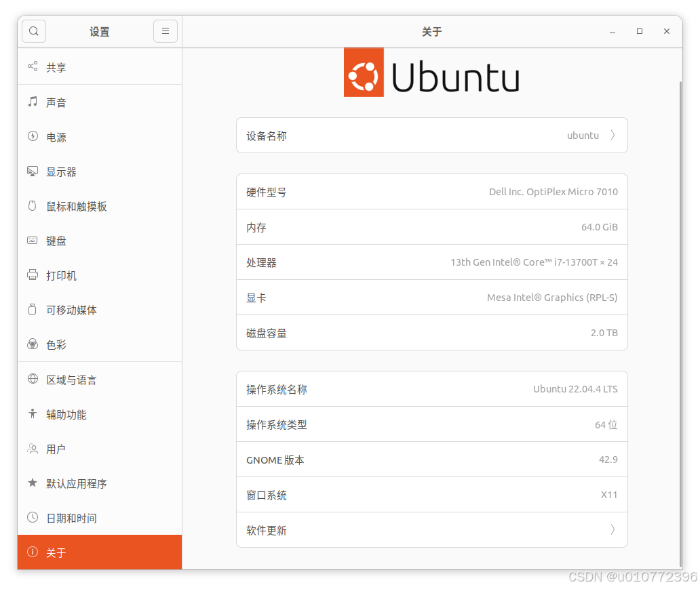Click the Power sidebar icon
The width and height of the screenshot is (700, 589).
[x=33, y=136]
